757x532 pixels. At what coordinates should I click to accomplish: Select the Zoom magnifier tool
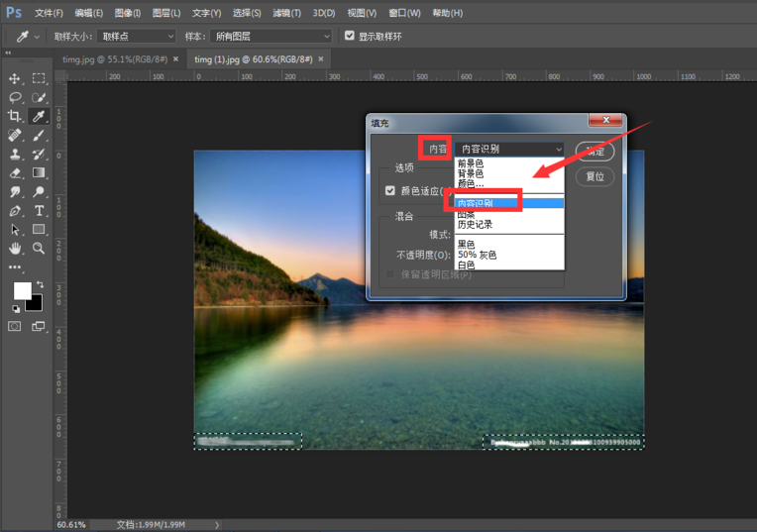[39, 248]
